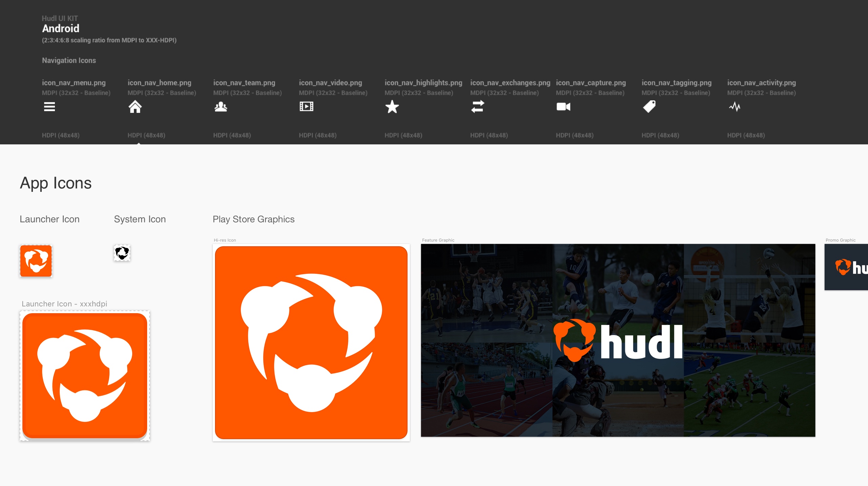Click the highlights star icon
868x486 pixels.
(392, 107)
